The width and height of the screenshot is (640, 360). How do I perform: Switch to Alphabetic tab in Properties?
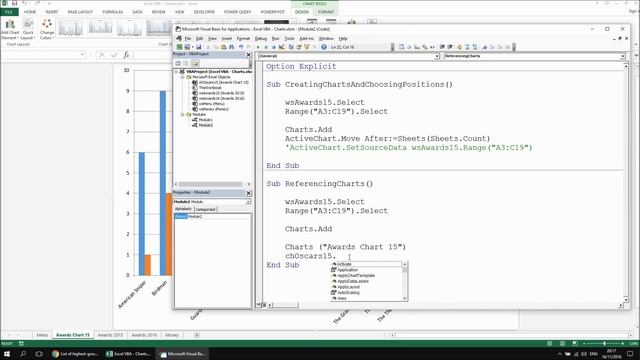[x=183, y=209]
